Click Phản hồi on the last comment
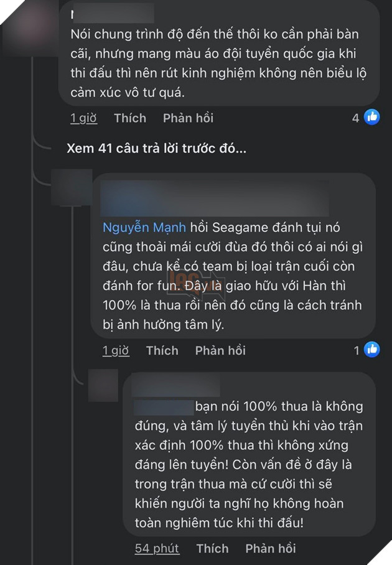Viewport: 392px width, 565px height. coord(271,549)
